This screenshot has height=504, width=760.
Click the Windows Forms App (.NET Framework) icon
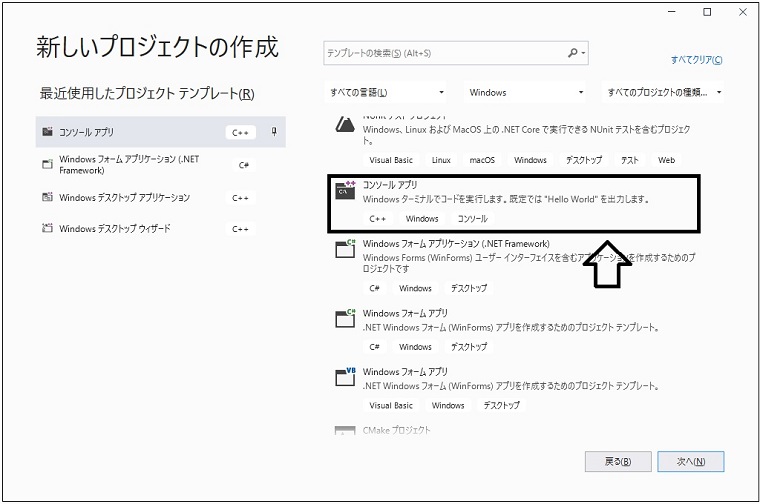pyautogui.click(x=345, y=249)
